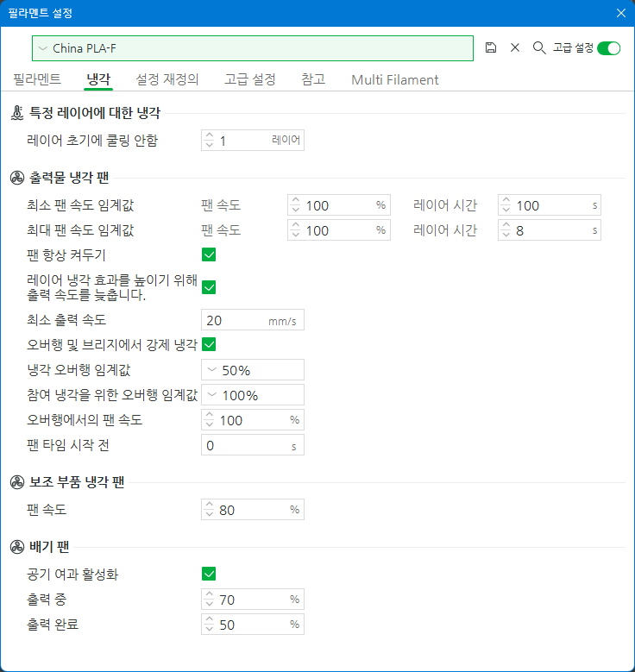The image size is (635, 672).
Task: Switch to the 필라멘트 tab
Action: 37,79
